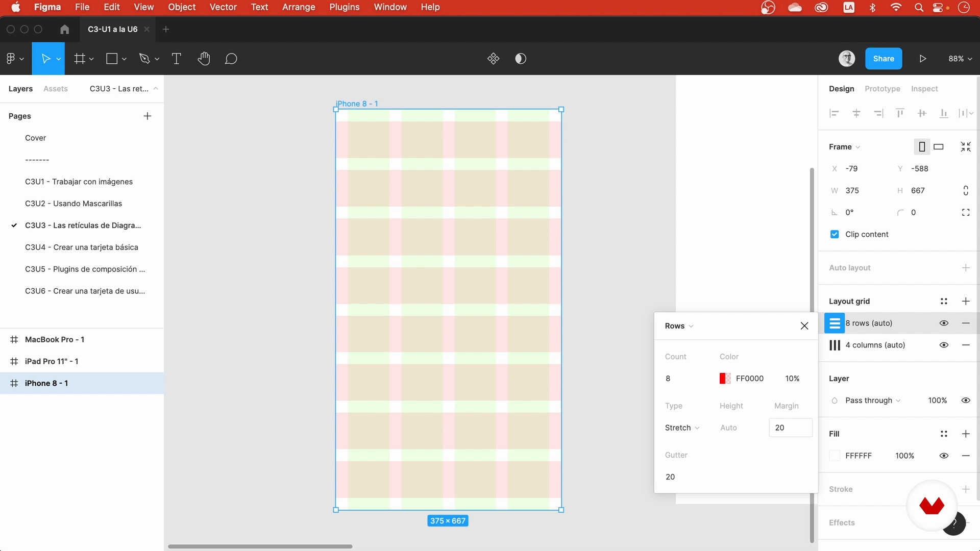Image resolution: width=980 pixels, height=551 pixels.
Task: Toggle constrain proportions link icon
Action: [x=966, y=190]
